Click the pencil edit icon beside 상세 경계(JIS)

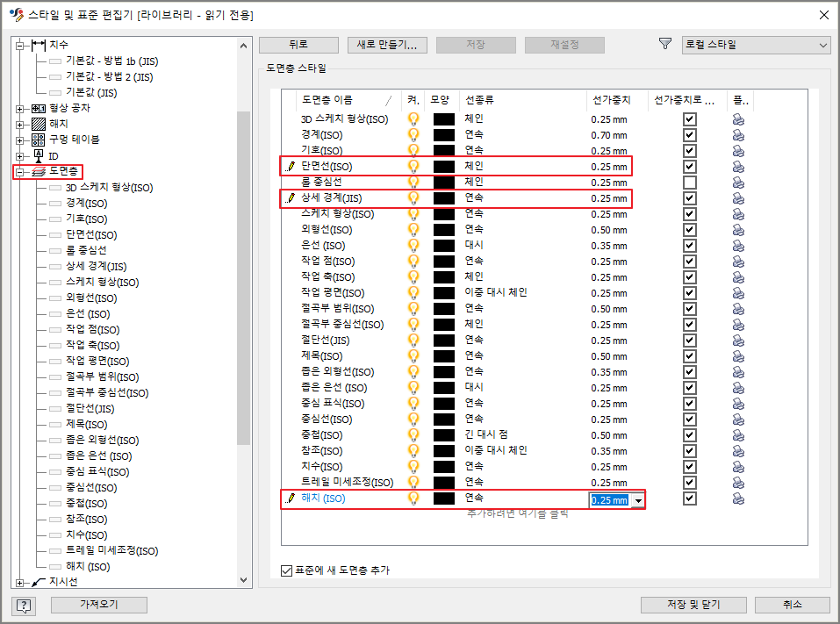click(291, 198)
